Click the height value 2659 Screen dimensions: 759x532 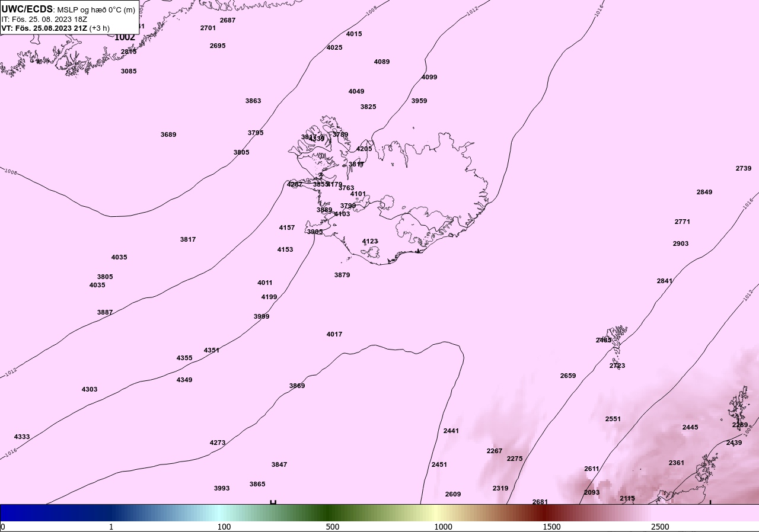click(x=568, y=376)
